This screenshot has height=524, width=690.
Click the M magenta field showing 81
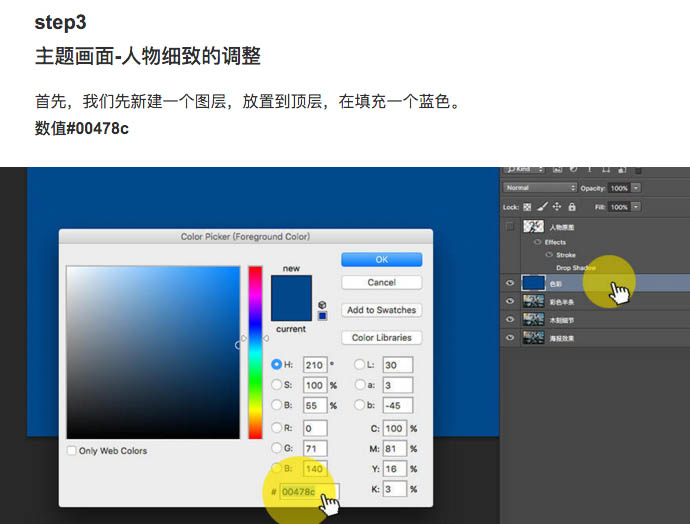pyautogui.click(x=394, y=448)
